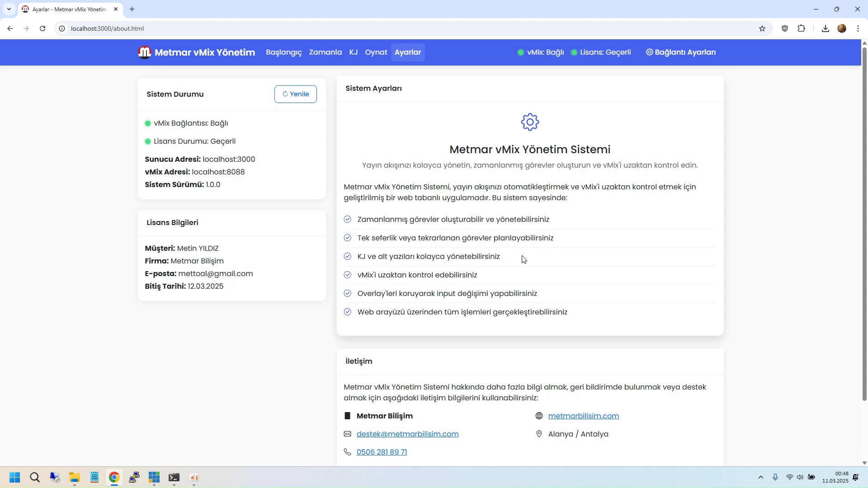The height and width of the screenshot is (488, 868).
Task: Reload the page with the browser refresh icon
Action: (42, 28)
